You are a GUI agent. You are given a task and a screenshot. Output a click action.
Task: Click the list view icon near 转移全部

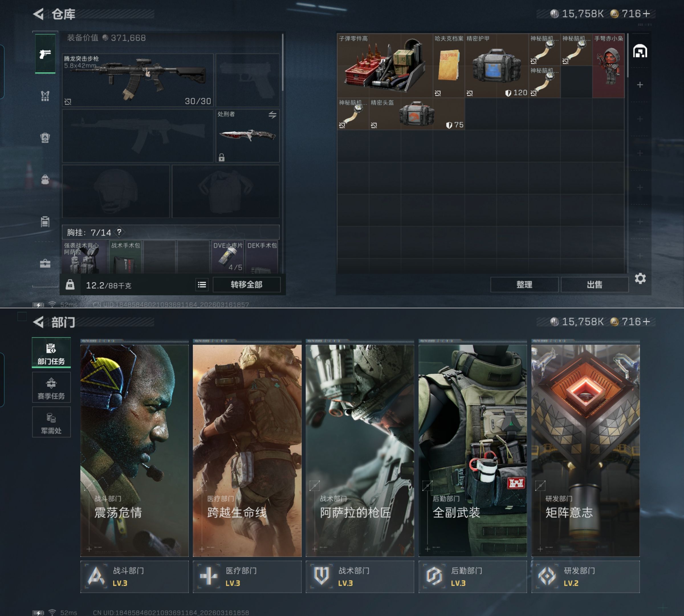(x=202, y=285)
